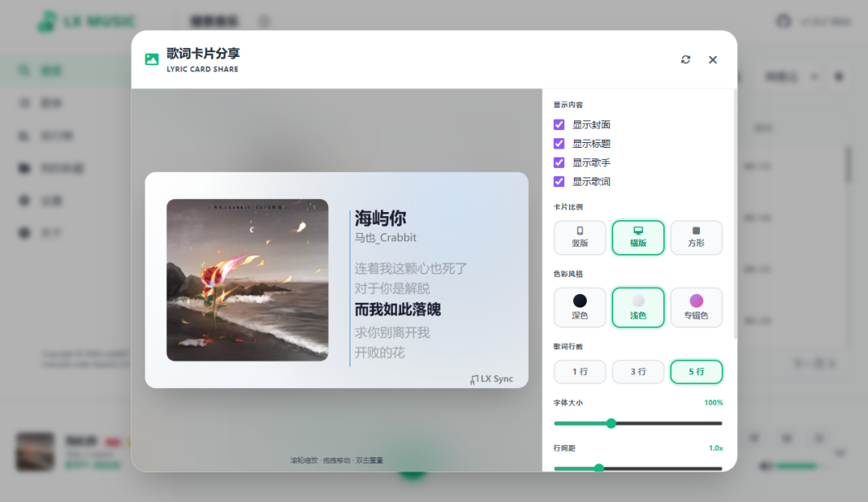Screen dimensions: 868x502
Task: Close the lyric card share dialog
Action: point(712,59)
